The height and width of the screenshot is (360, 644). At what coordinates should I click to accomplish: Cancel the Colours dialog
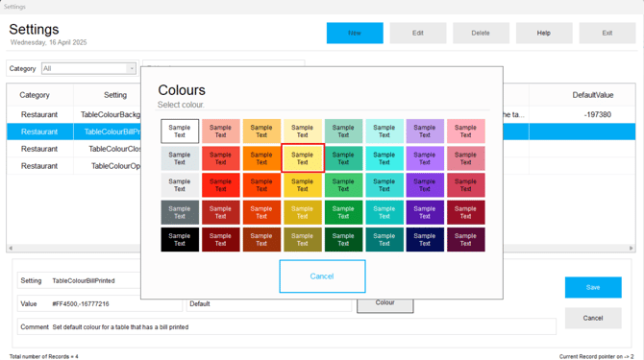pyautogui.click(x=322, y=276)
